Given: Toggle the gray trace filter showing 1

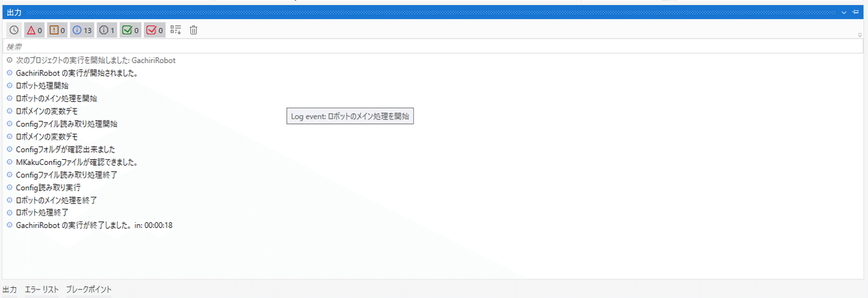Looking at the screenshot, I should [107, 30].
